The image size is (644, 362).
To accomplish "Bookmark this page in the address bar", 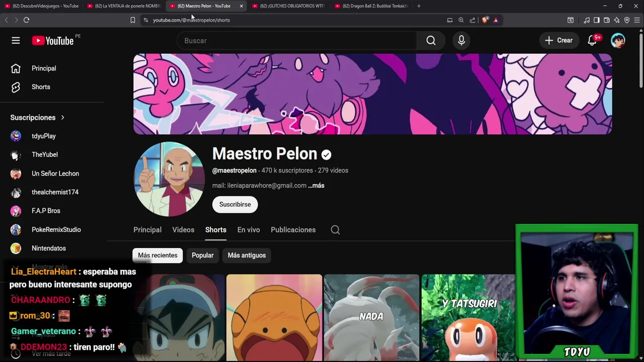I will 133,20.
